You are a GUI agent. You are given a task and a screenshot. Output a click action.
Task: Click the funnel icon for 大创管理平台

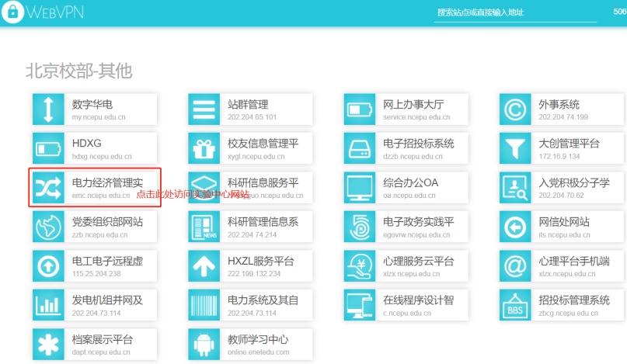[x=514, y=148]
